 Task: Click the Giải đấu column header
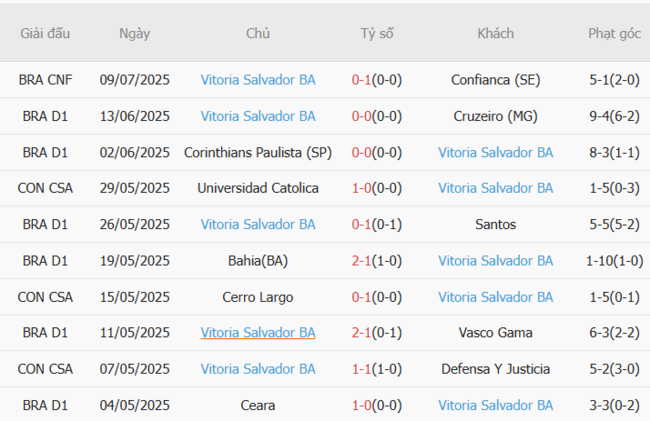point(45,33)
